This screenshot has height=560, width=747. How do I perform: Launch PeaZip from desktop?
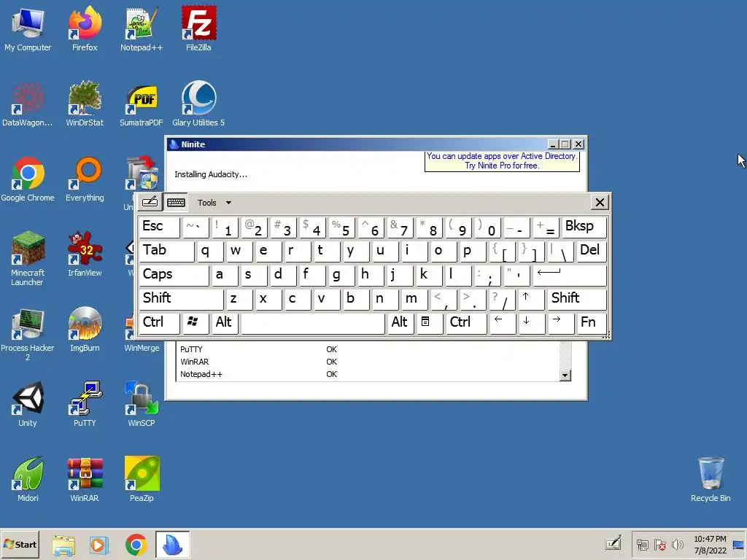click(x=142, y=479)
